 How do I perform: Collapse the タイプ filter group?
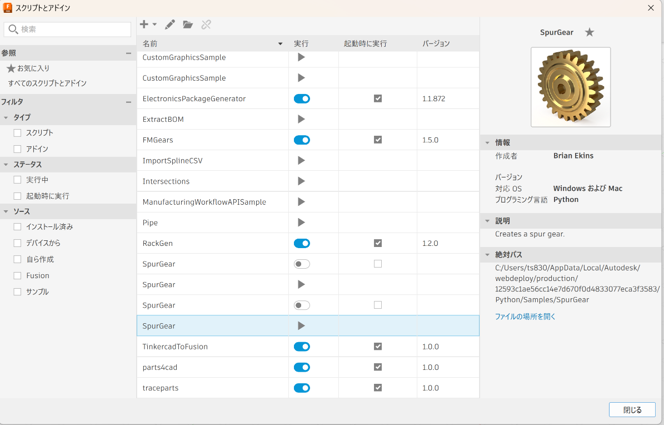pyautogui.click(x=6, y=117)
